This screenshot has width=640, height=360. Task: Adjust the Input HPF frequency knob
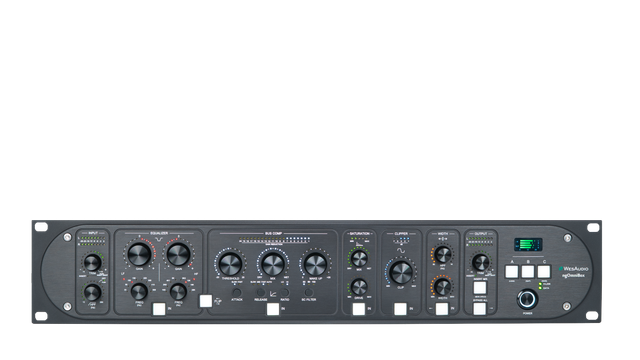click(x=93, y=293)
